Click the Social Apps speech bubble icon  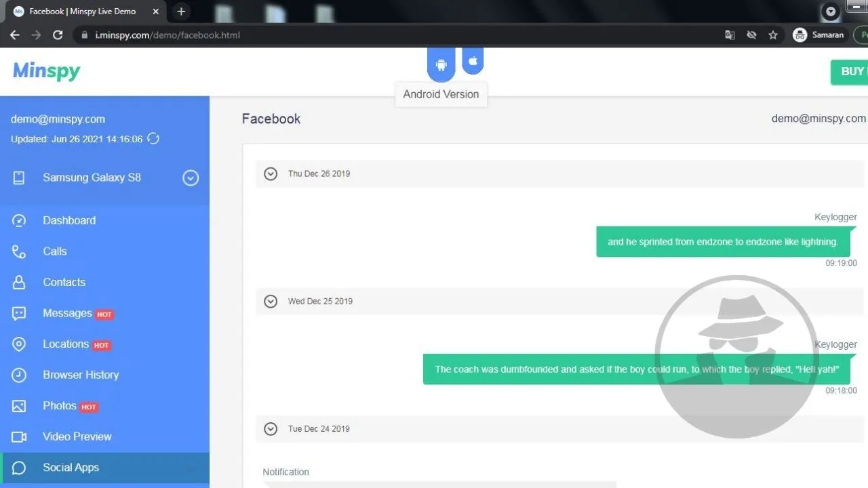19,468
